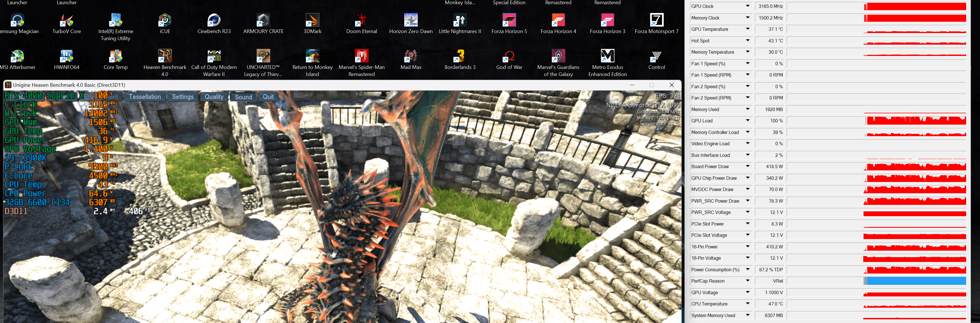980x323 pixels.
Task: Open the Cinebench R23 desktop icon
Action: (x=214, y=21)
